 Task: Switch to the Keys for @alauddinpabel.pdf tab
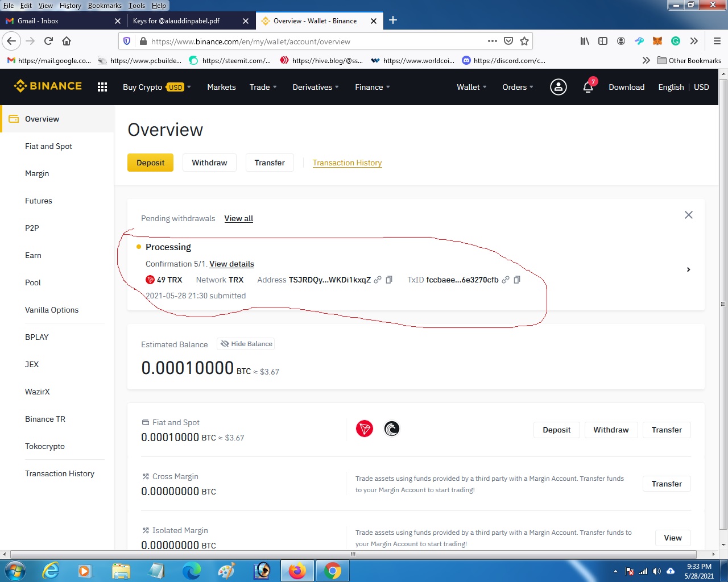point(191,20)
